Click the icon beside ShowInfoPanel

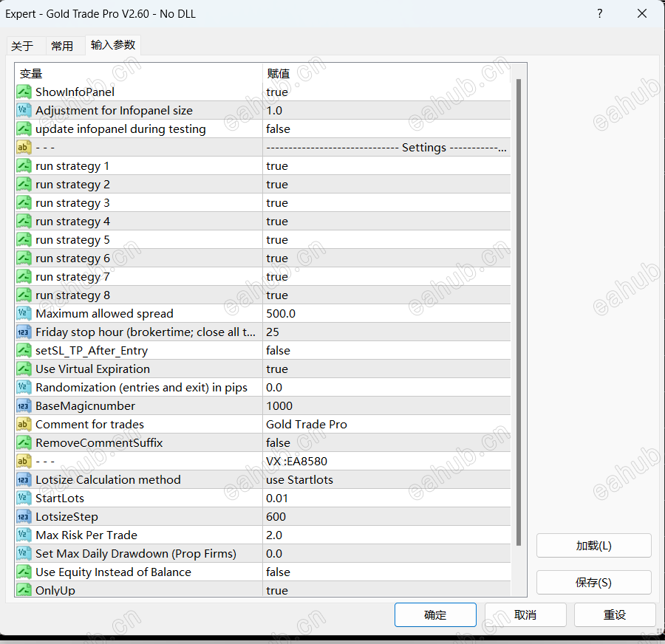pos(24,92)
